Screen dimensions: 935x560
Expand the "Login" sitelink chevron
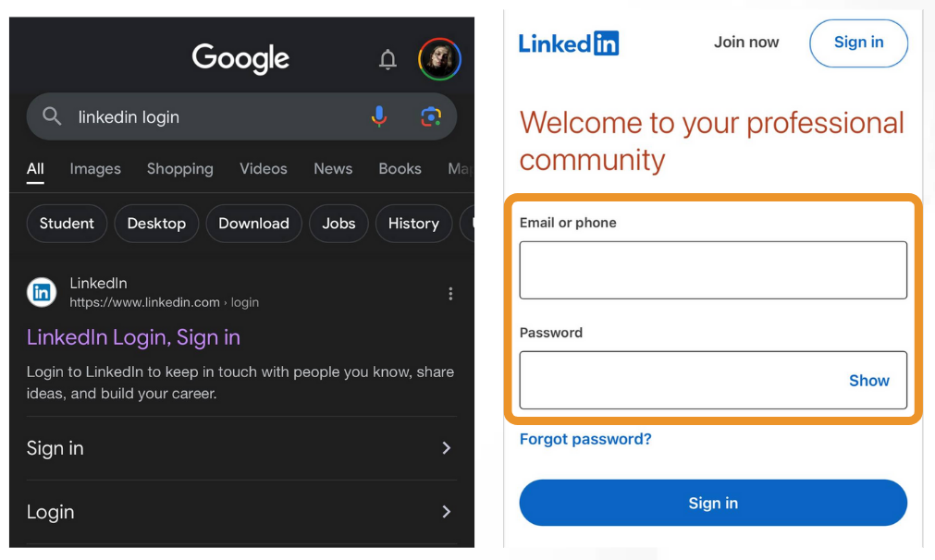coord(446,511)
